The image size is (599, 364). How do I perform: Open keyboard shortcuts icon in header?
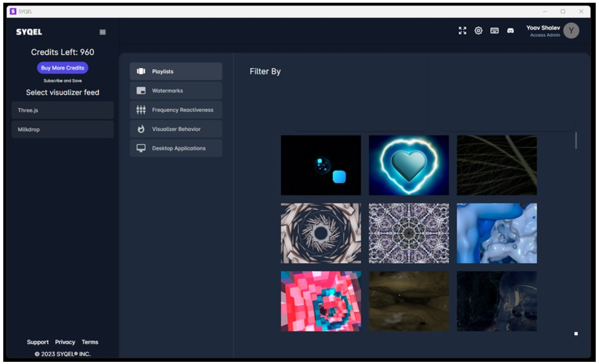pos(494,31)
